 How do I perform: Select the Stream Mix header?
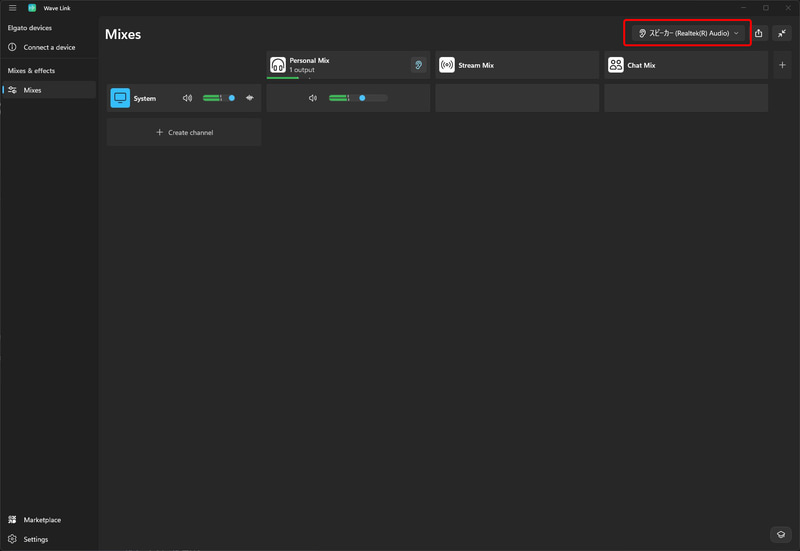point(517,65)
